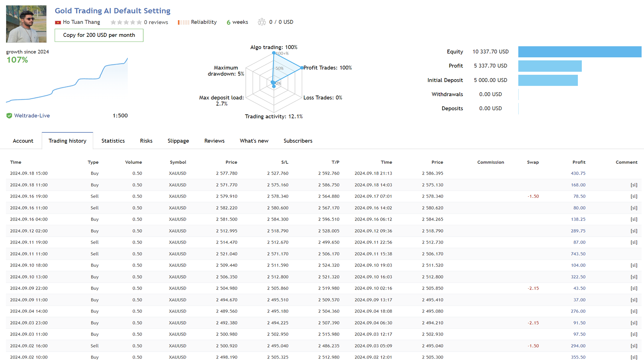
Task: Click the 2024.09.18 15:00 trade open time
Action: click(29, 173)
